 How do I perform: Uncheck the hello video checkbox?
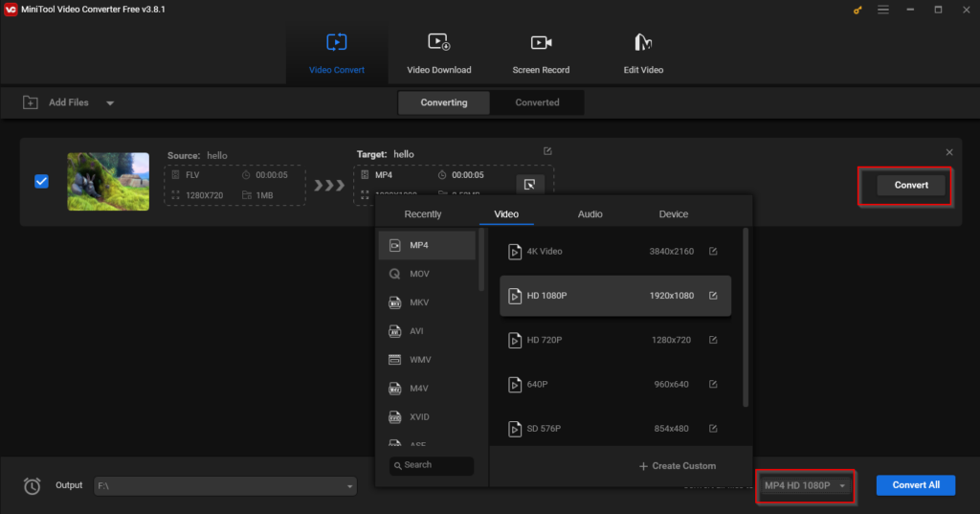point(42,181)
